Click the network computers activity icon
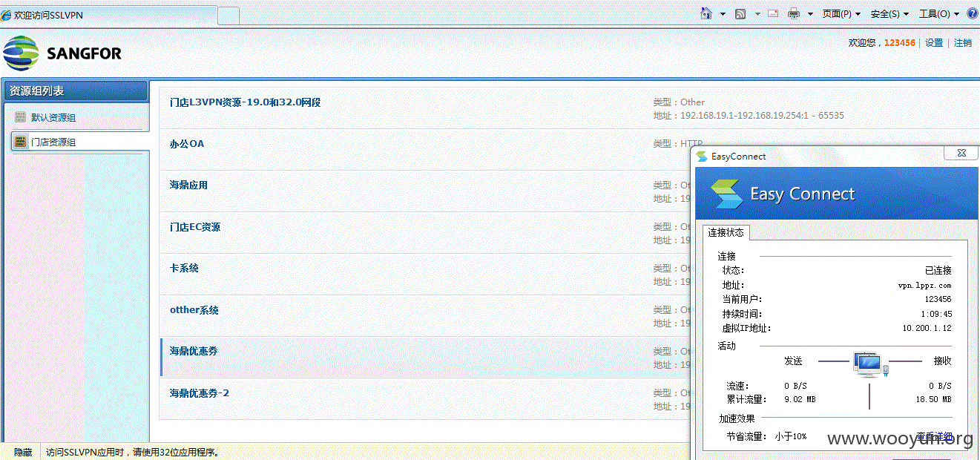The width and height of the screenshot is (980, 460). coord(869,364)
